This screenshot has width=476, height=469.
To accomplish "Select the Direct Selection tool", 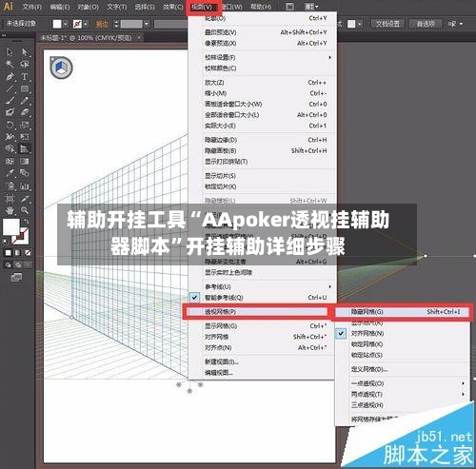I will click(x=25, y=51).
